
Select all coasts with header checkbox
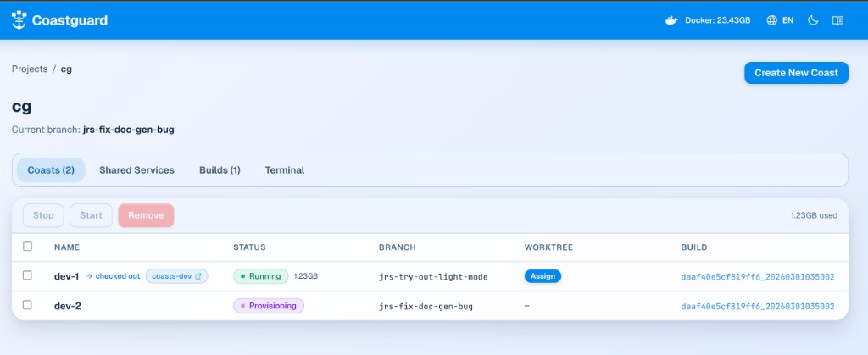point(28,247)
